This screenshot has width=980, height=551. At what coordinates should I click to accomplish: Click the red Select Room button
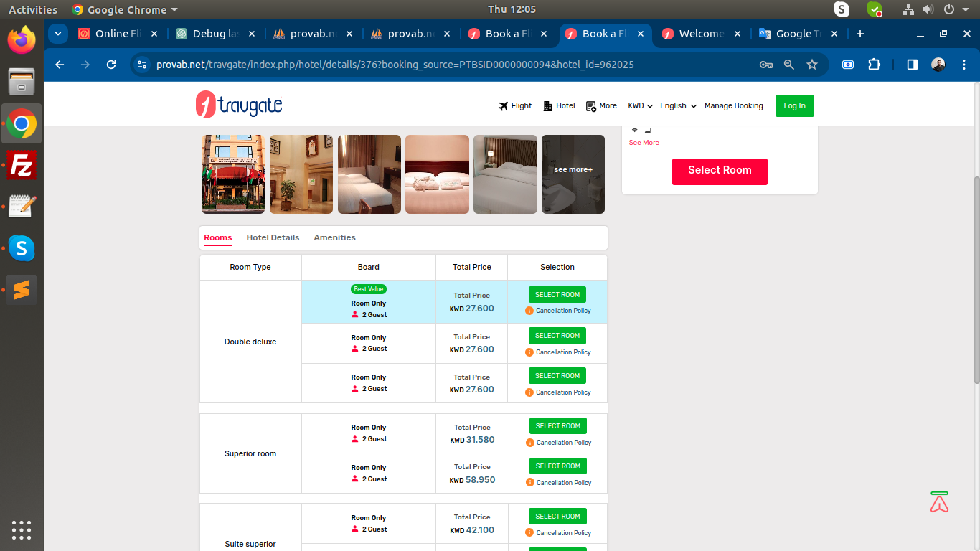click(x=720, y=171)
